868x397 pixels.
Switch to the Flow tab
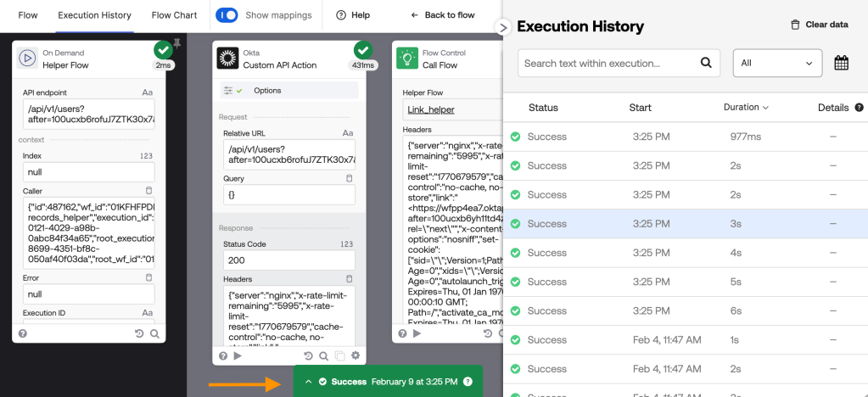(28, 15)
